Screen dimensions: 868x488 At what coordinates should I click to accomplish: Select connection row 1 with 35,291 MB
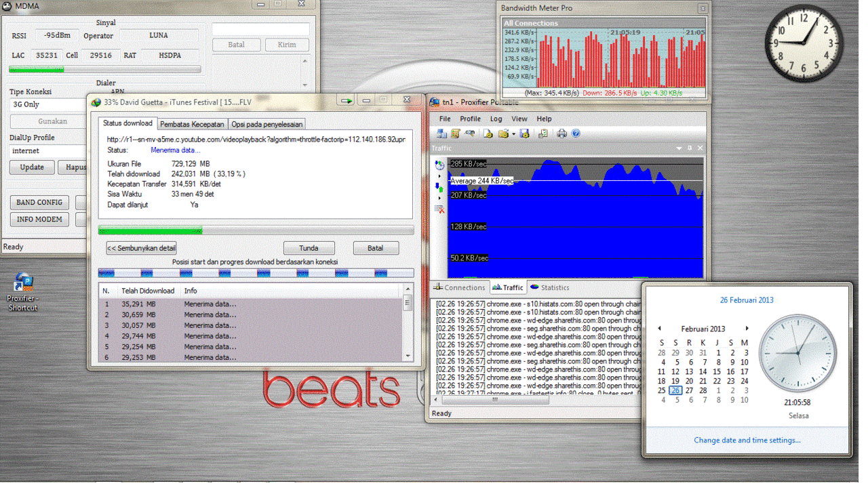click(x=251, y=304)
